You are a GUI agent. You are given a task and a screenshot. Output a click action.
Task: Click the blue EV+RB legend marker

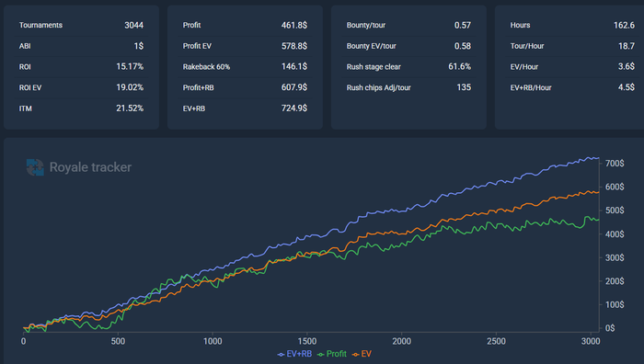pyautogui.click(x=281, y=355)
